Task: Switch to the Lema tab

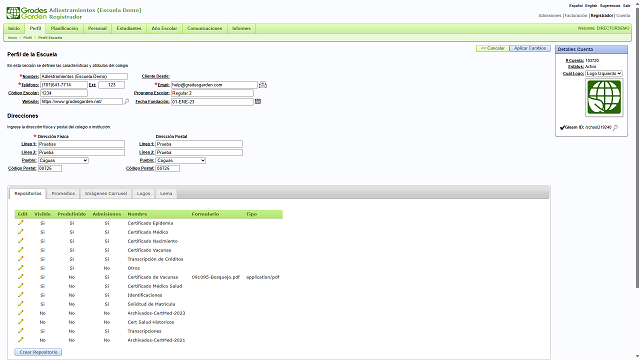Action: click(x=166, y=193)
